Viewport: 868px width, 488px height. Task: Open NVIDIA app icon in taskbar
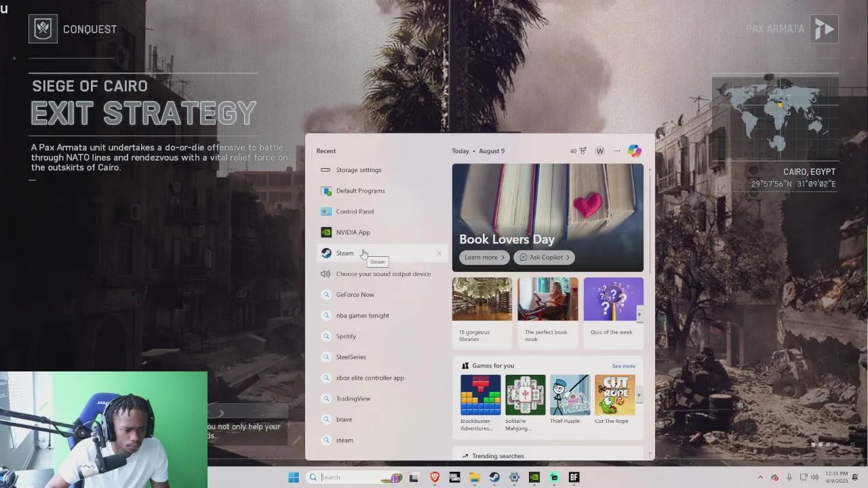534,477
